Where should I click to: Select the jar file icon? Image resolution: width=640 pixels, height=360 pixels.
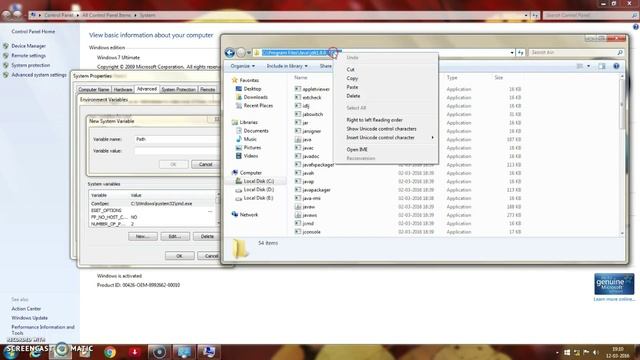[x=298, y=123]
